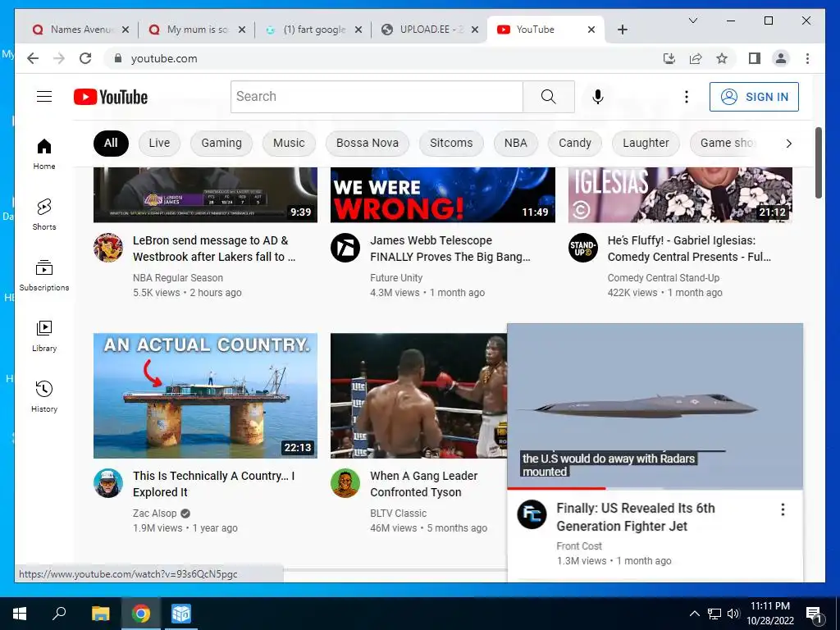Click browser back arrow
The height and width of the screenshot is (630, 840).
pyautogui.click(x=33, y=58)
